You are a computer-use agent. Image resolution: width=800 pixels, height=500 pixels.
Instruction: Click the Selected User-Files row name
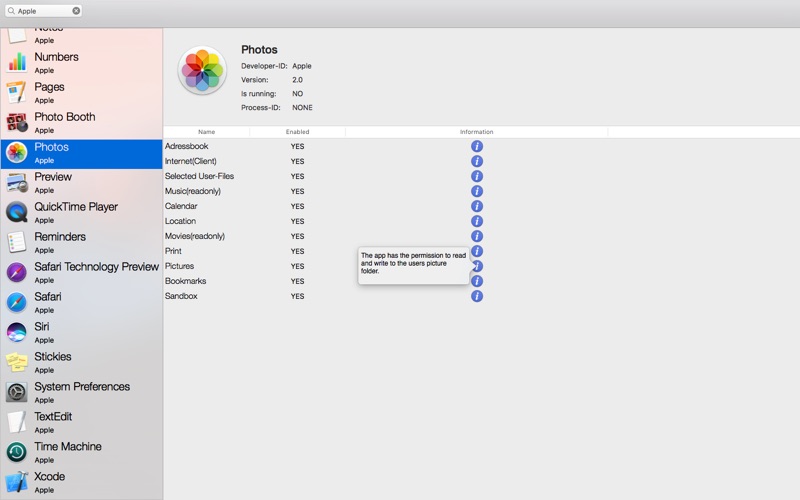(199, 176)
